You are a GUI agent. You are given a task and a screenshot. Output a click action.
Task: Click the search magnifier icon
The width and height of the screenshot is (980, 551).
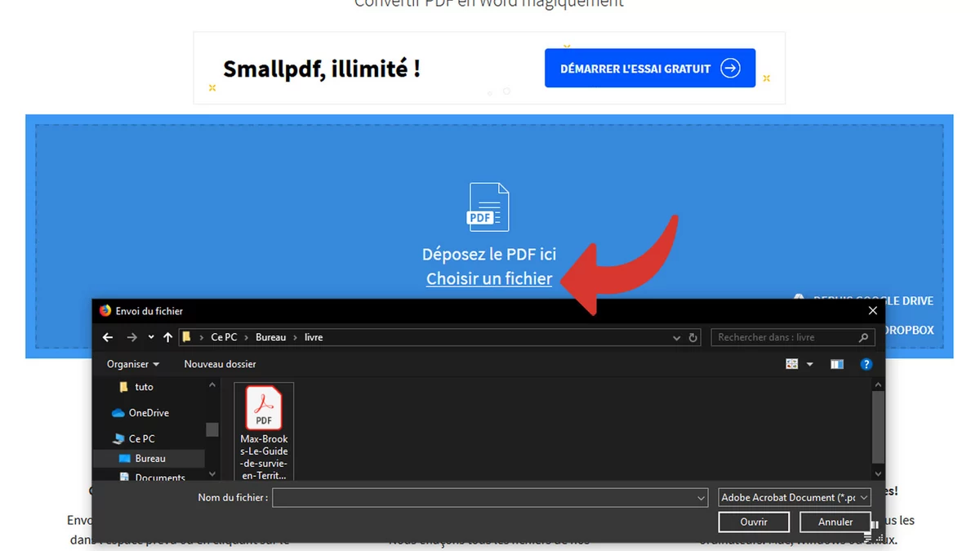864,337
